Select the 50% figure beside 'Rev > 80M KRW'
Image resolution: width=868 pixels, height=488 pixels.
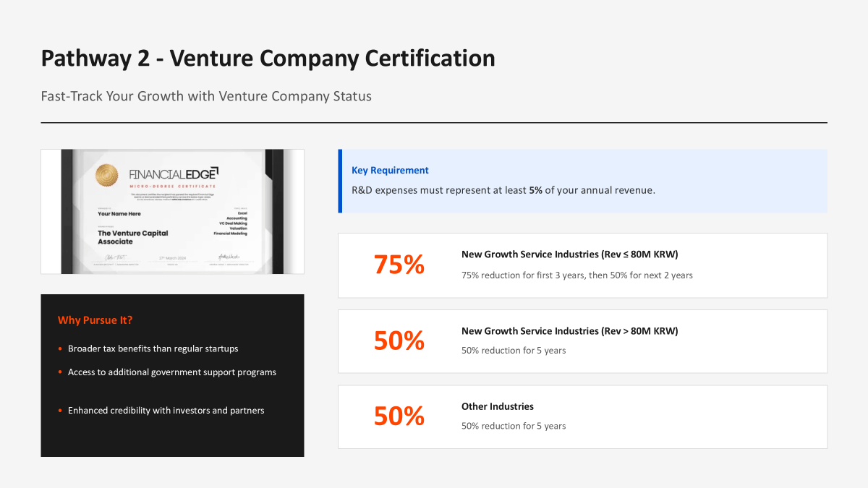399,341
